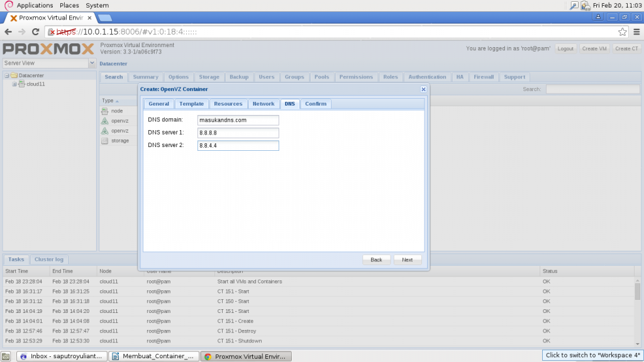Image resolution: width=644 pixels, height=362 pixels.
Task: Open the Backup tab
Action: click(x=239, y=77)
